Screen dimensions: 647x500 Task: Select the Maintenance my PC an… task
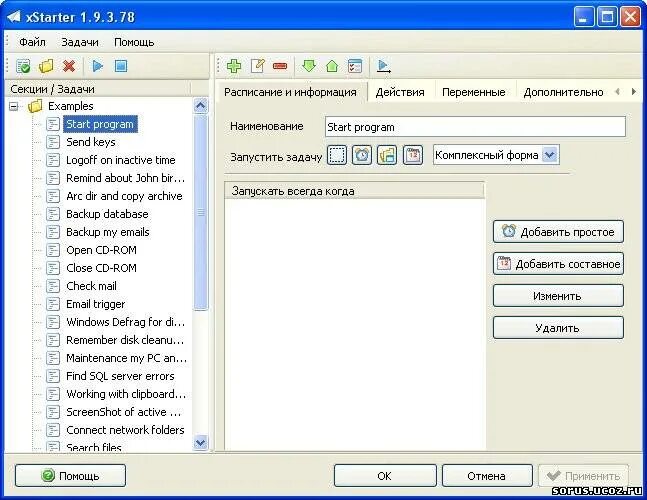[126, 358]
